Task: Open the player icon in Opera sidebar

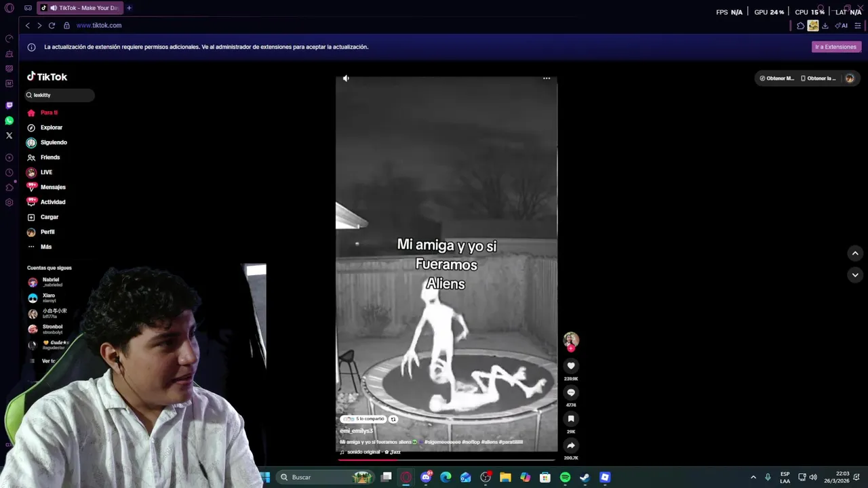Action: (9, 157)
